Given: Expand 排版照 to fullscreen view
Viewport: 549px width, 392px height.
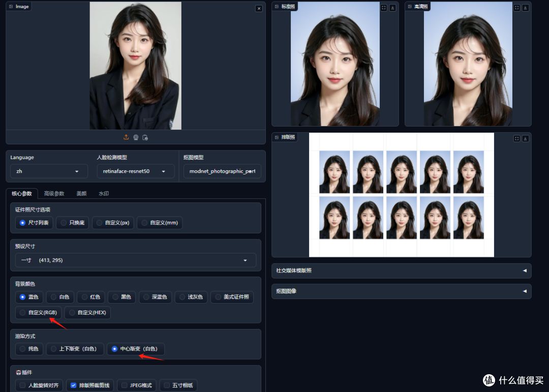Looking at the screenshot, I should (516, 137).
